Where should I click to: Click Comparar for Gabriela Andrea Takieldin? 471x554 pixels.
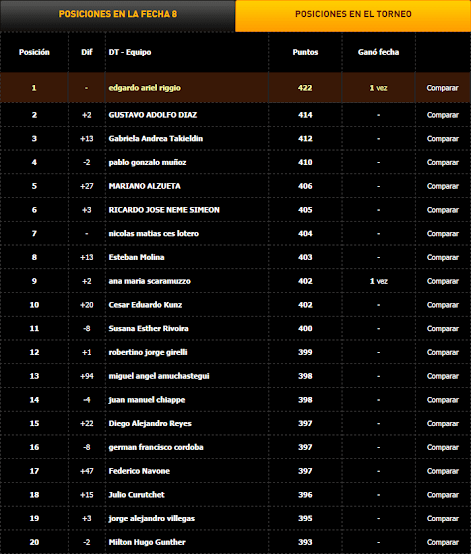442,139
